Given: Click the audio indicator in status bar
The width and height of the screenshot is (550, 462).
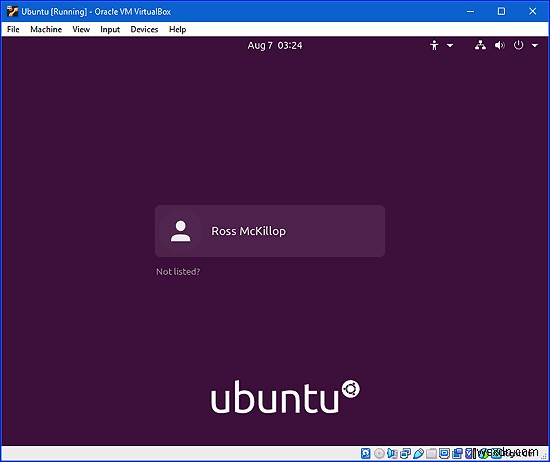Looking at the screenshot, I should tap(392, 454).
